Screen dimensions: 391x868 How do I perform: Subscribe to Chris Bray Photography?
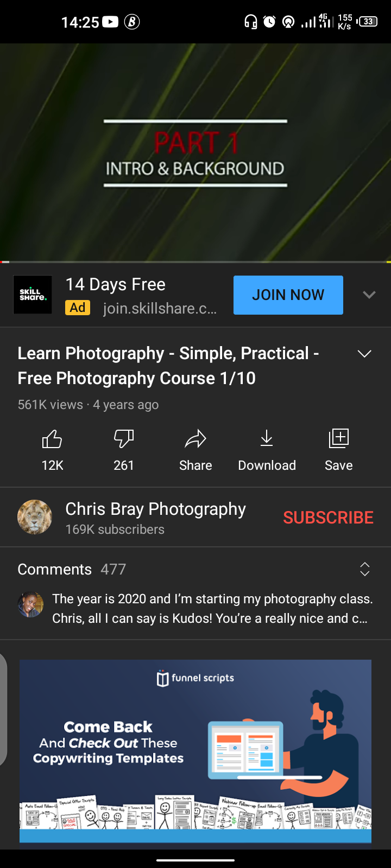pyautogui.click(x=327, y=518)
